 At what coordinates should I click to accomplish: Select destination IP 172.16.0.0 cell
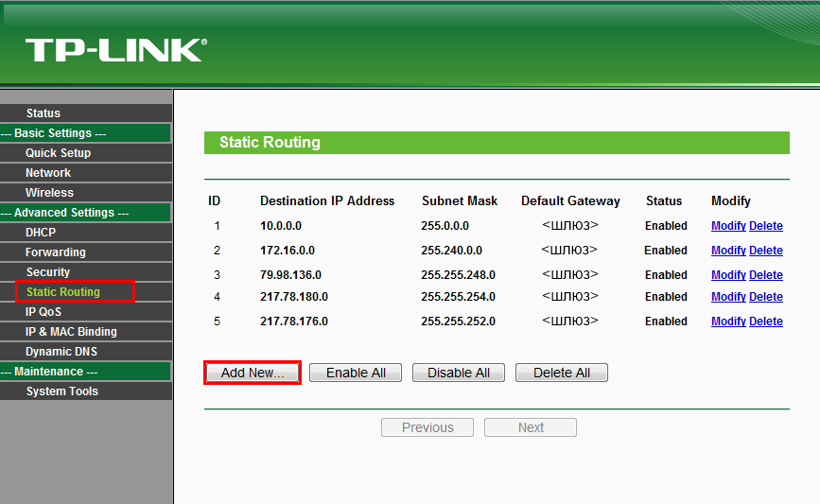tap(288, 251)
